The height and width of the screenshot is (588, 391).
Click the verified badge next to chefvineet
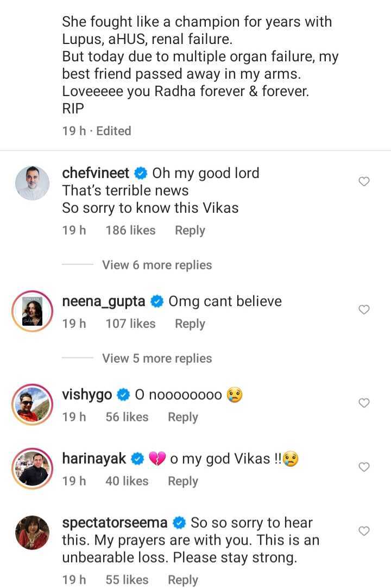pos(141,173)
